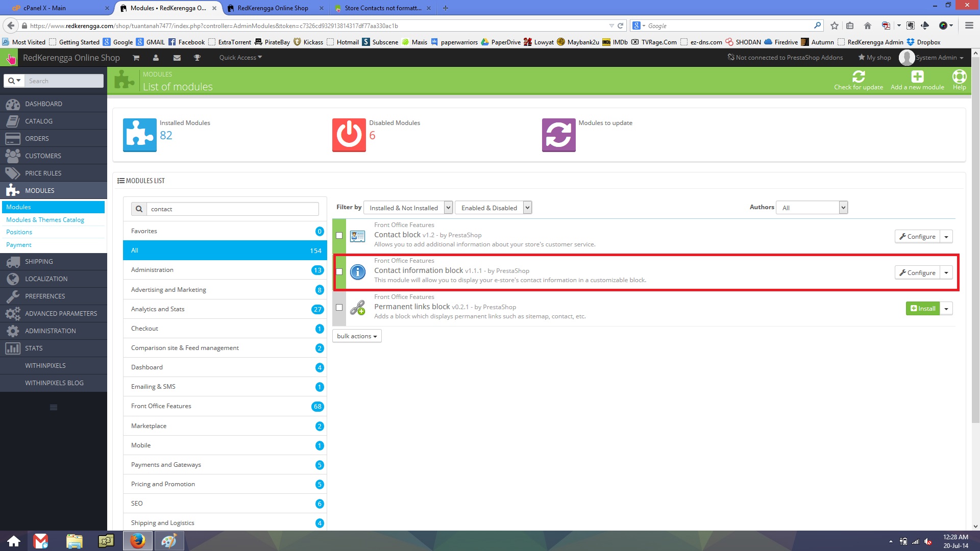Select the Permanent links block checkbox
Screen dimensions: 980x551
(339, 307)
